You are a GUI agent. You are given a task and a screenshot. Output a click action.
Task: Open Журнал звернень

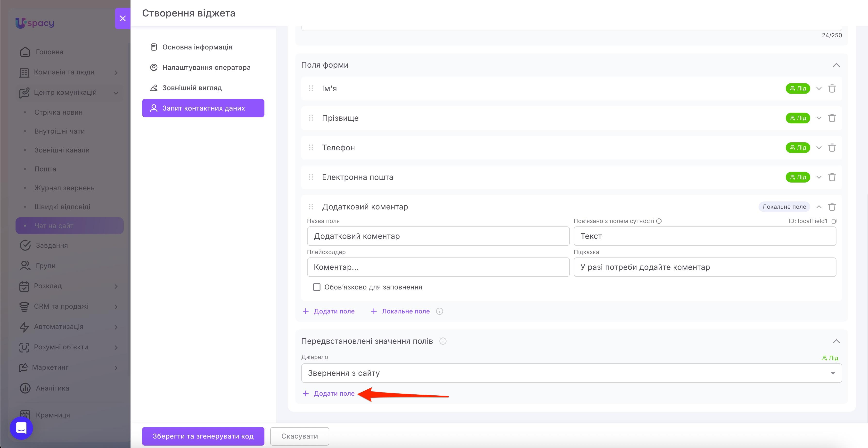pyautogui.click(x=64, y=188)
